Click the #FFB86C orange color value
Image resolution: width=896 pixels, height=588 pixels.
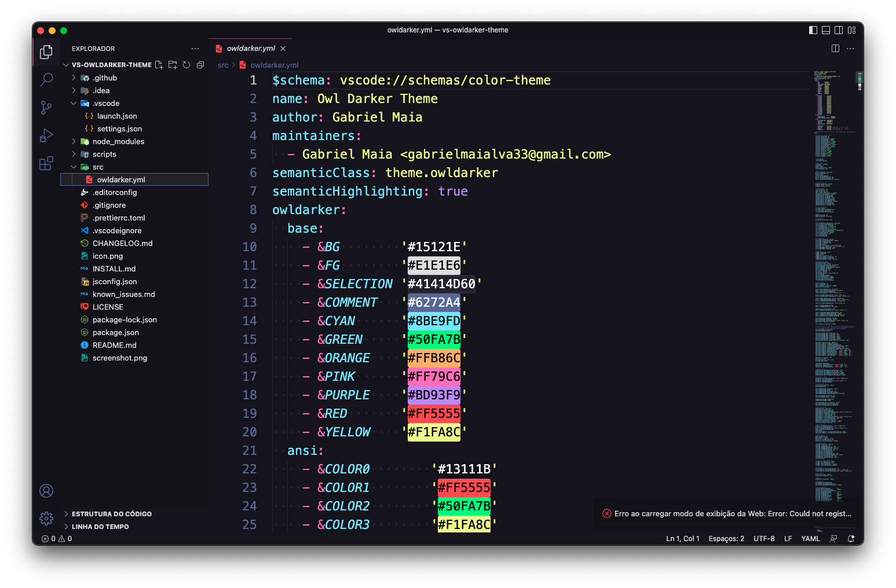(x=434, y=358)
